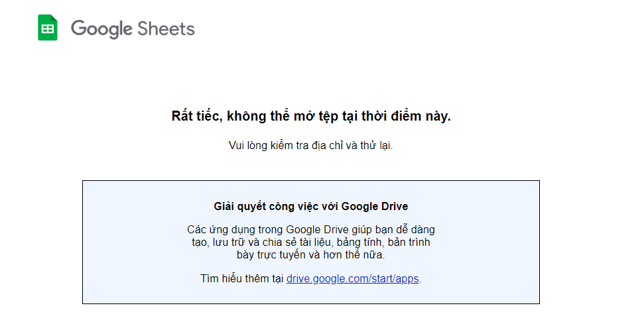Screen dimensions: 644x328
Task: Click the line "bày trực tuyến và hơn thế nữa"
Action: tap(310, 254)
